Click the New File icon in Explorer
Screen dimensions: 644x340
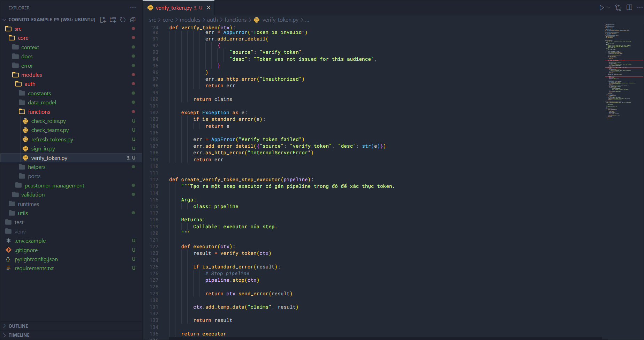(103, 20)
